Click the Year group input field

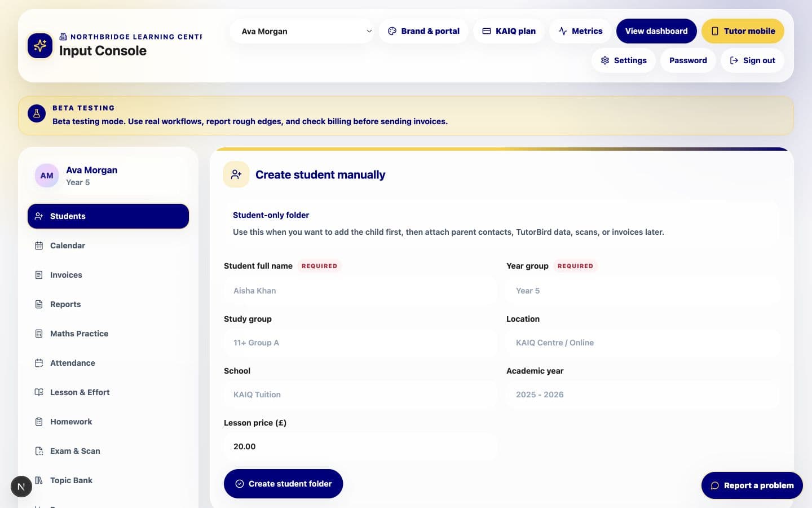(x=643, y=291)
